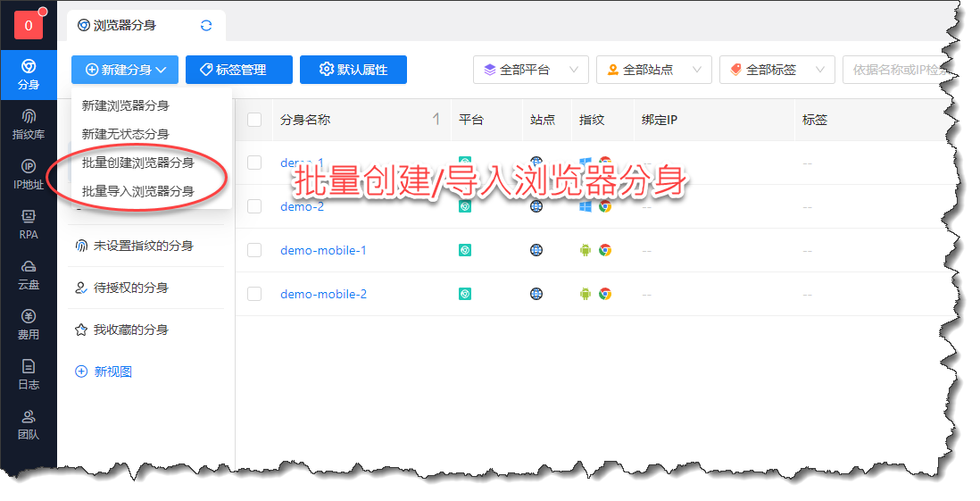Click Chrome icon in demo-2 row
Screen dimensions: 980x501
[x=605, y=206]
